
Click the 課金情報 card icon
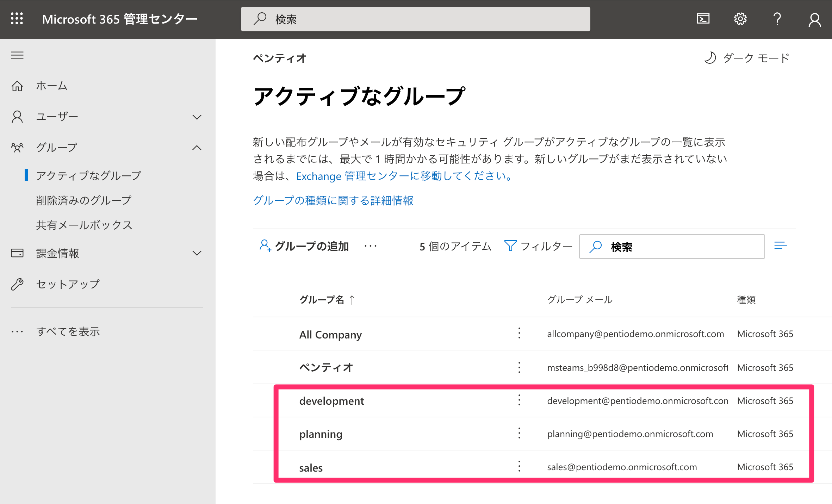click(17, 253)
